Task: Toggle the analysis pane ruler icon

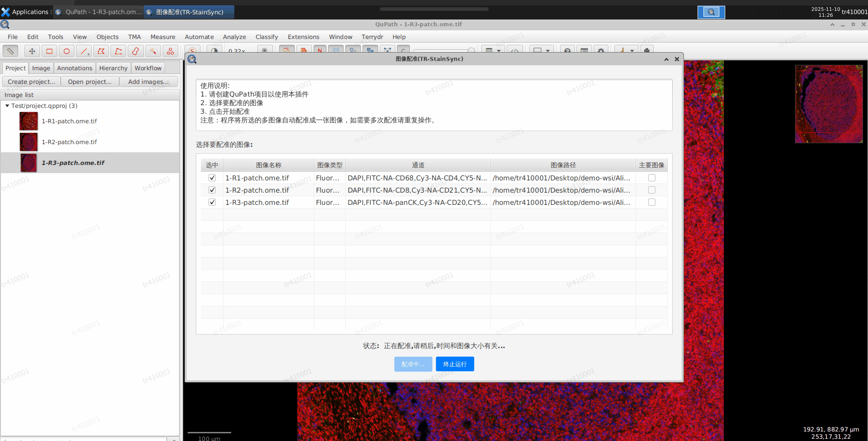Action: click(10, 51)
